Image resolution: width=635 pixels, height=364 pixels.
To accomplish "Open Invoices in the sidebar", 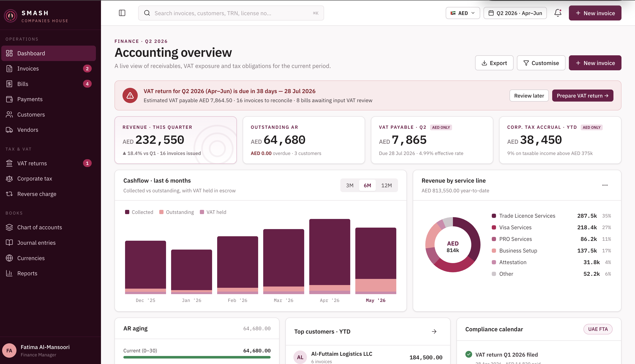I will [x=49, y=68].
